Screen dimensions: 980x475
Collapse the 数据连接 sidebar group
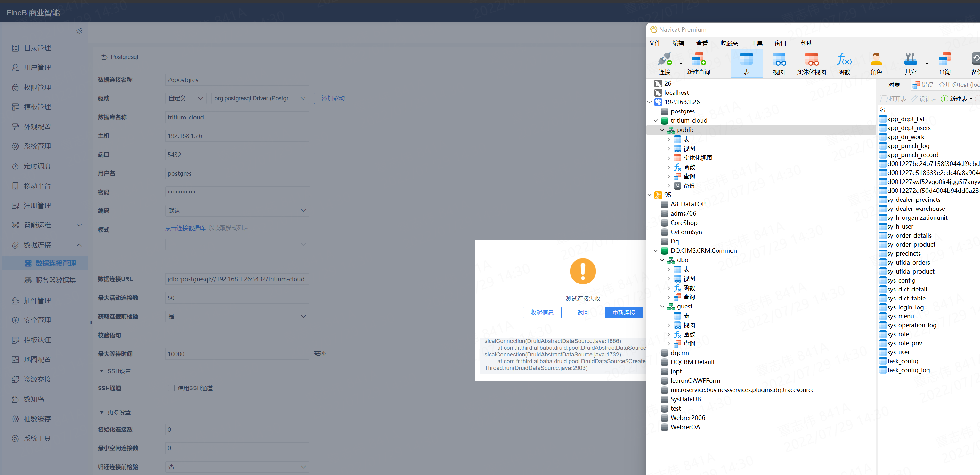point(79,245)
